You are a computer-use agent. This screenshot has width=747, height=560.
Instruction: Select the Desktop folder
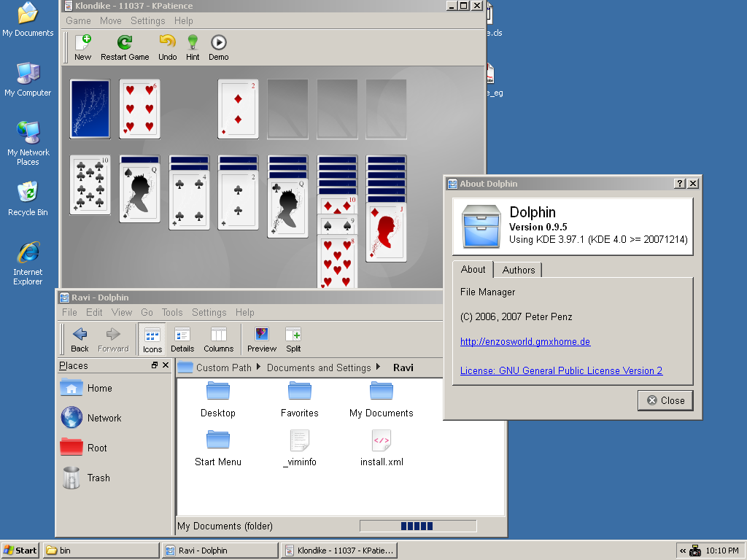point(217,400)
